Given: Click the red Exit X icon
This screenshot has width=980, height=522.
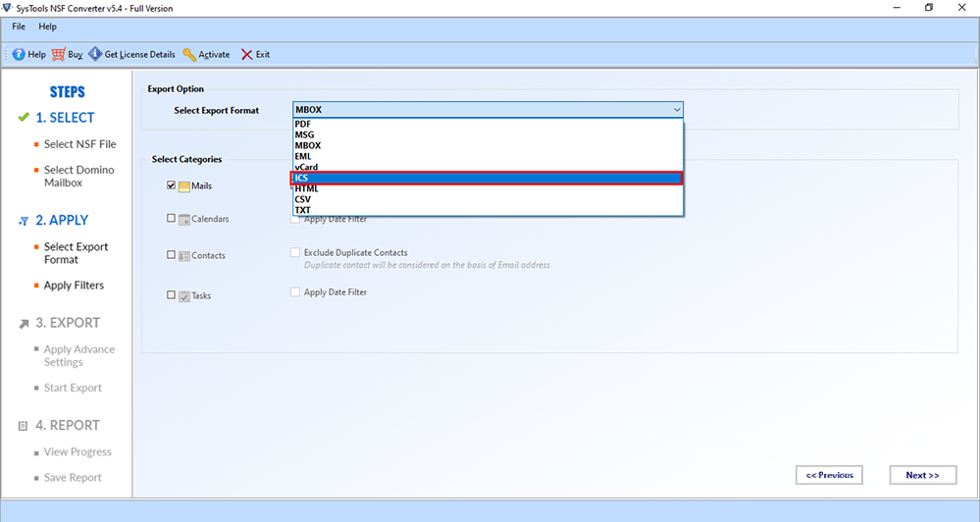Looking at the screenshot, I should tap(247, 54).
